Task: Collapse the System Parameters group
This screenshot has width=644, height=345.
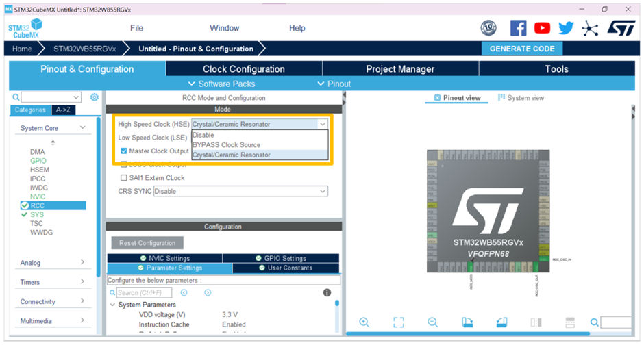Action: (112, 305)
